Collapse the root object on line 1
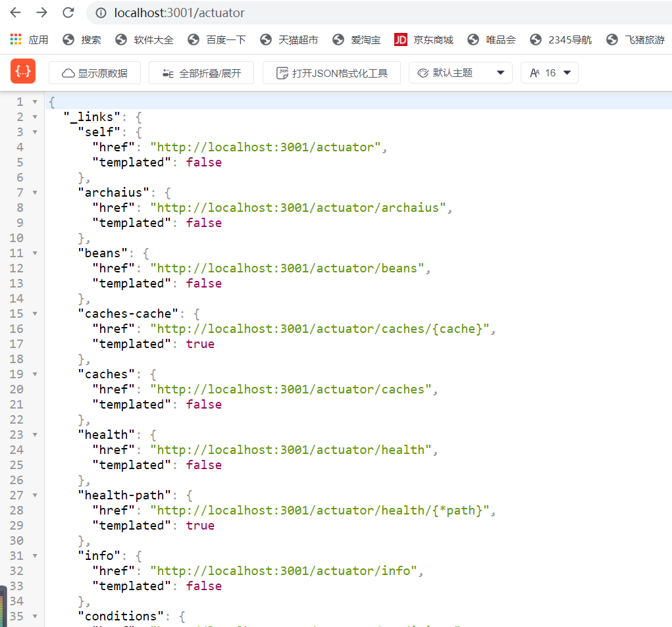The image size is (672, 627). pyautogui.click(x=35, y=102)
